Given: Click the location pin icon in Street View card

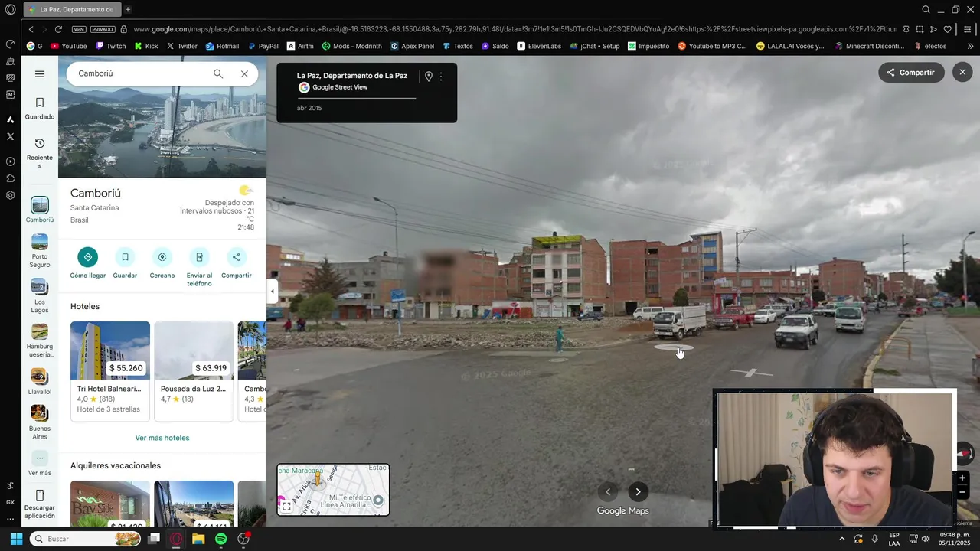Looking at the screenshot, I should pos(429,77).
